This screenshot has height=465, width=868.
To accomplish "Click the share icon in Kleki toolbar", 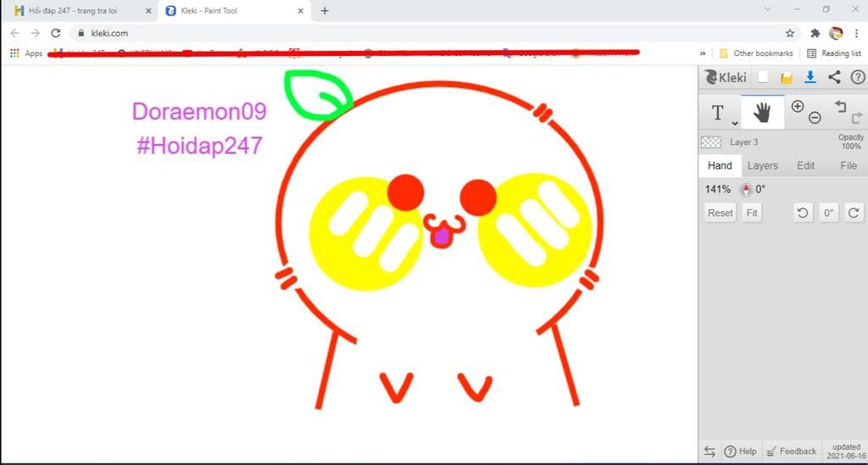I will tap(834, 77).
